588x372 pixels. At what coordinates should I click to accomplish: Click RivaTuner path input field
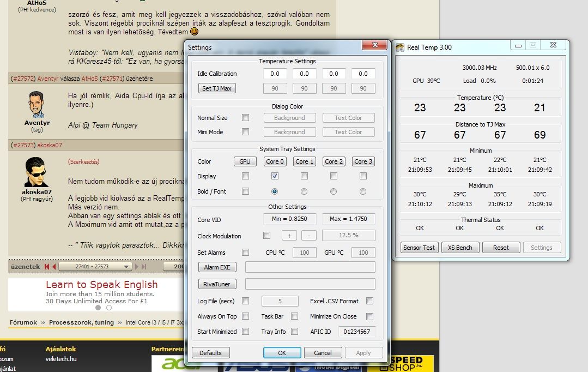(310, 284)
